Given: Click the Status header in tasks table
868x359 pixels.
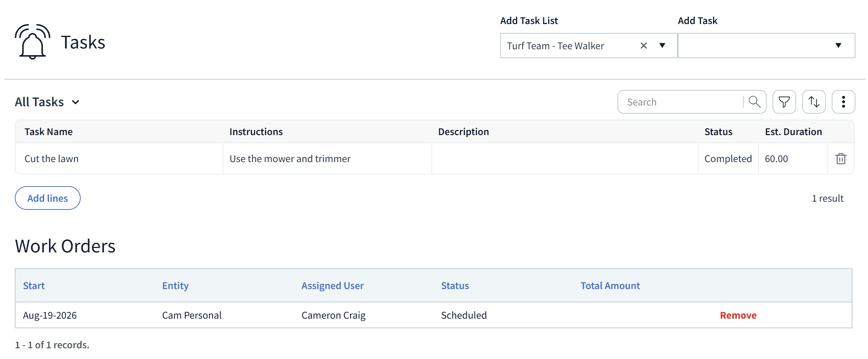Looking at the screenshot, I should pos(719,132).
